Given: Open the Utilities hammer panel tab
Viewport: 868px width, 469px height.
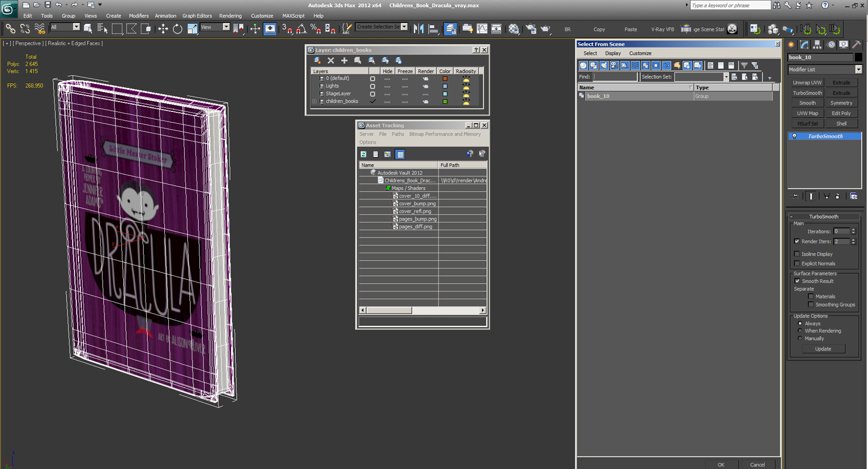Looking at the screenshot, I should [x=856, y=45].
